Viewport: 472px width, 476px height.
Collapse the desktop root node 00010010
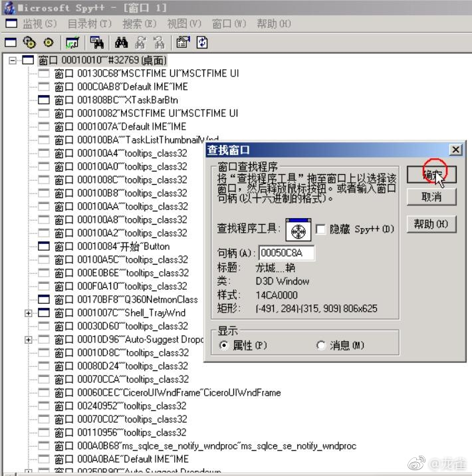[13, 60]
